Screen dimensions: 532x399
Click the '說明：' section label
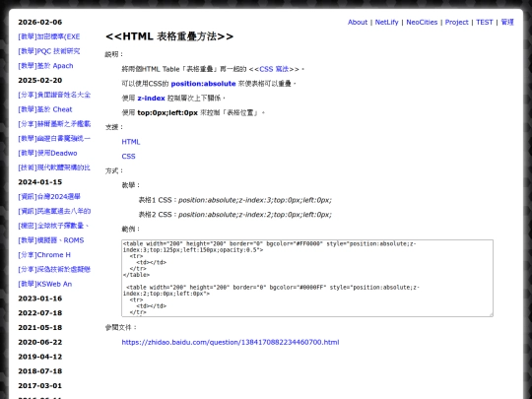pos(114,54)
